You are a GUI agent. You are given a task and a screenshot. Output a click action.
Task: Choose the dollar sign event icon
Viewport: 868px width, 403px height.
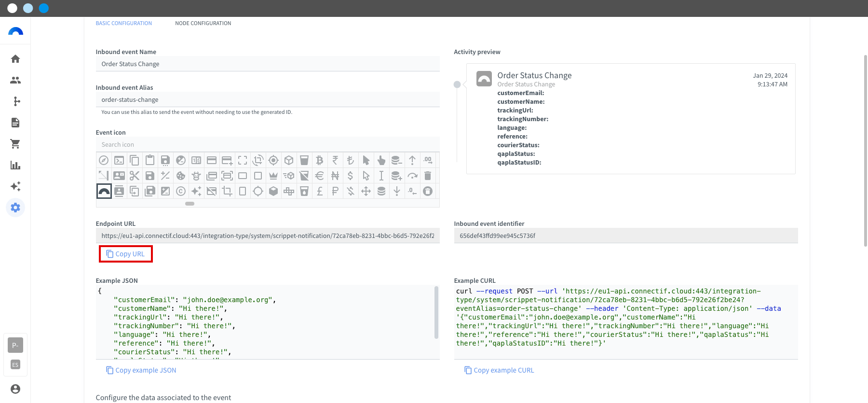pyautogui.click(x=351, y=176)
